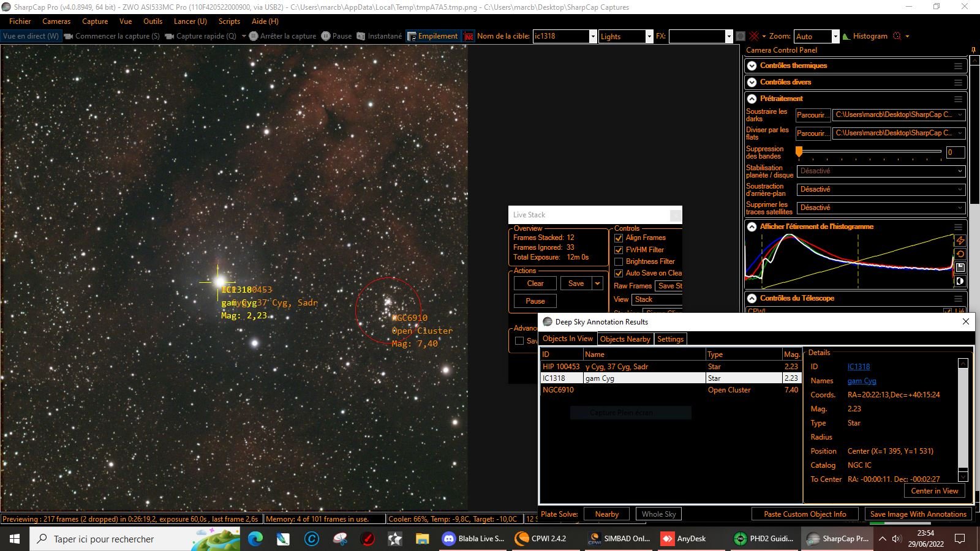
Task: Open Supprimer les traces satellites dropdown
Action: tap(881, 208)
